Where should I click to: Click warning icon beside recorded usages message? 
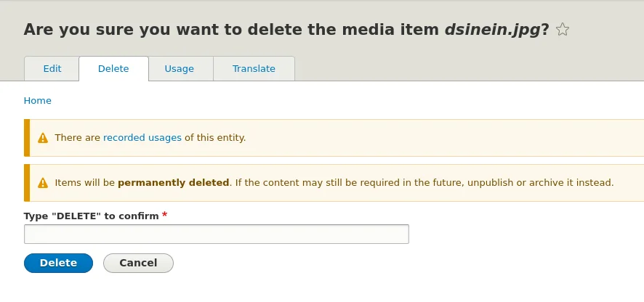(43, 138)
